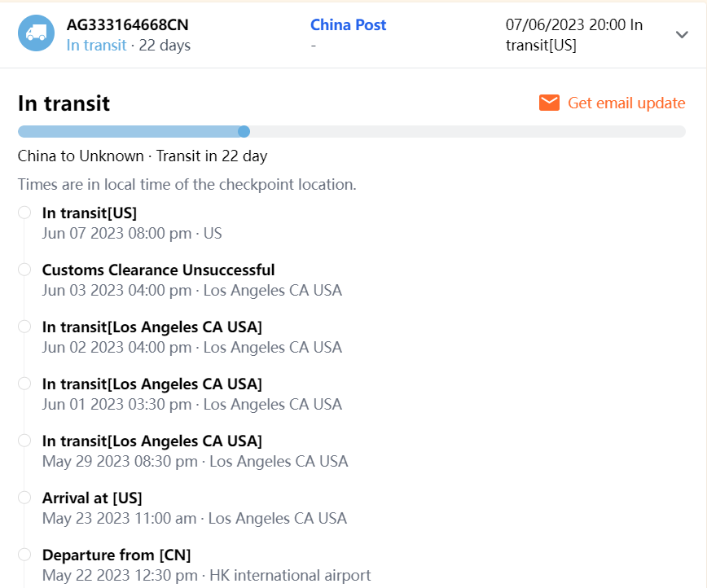This screenshot has width=707, height=588.
Task: Click Departure from [CN] event title
Action: point(116,555)
